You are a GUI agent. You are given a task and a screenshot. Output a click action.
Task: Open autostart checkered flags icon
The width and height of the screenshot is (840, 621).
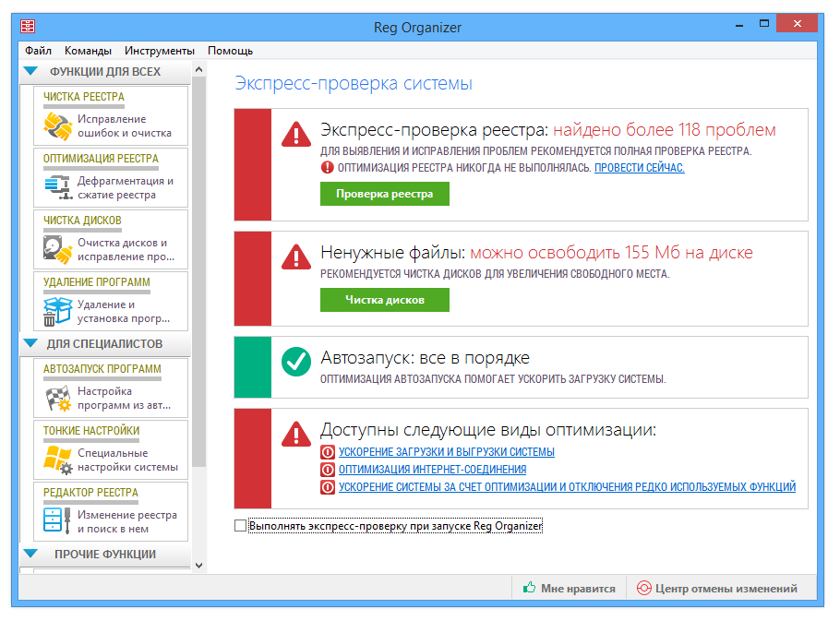click(58, 398)
